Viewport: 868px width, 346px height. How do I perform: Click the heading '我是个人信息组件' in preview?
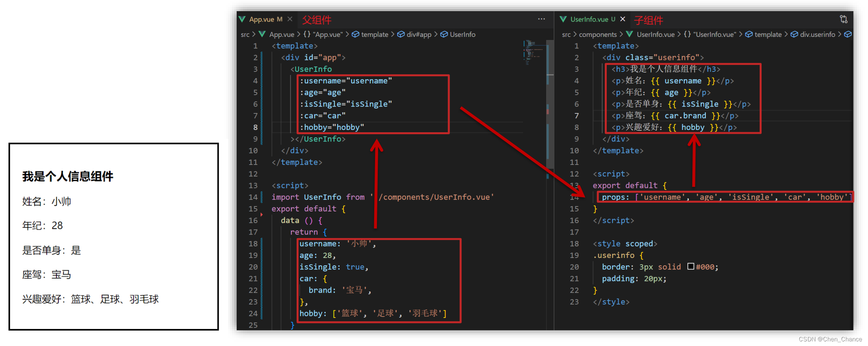68,176
